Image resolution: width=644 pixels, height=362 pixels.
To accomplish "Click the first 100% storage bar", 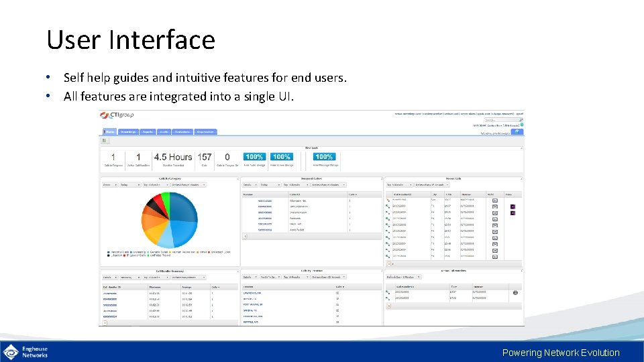I will coord(255,157).
